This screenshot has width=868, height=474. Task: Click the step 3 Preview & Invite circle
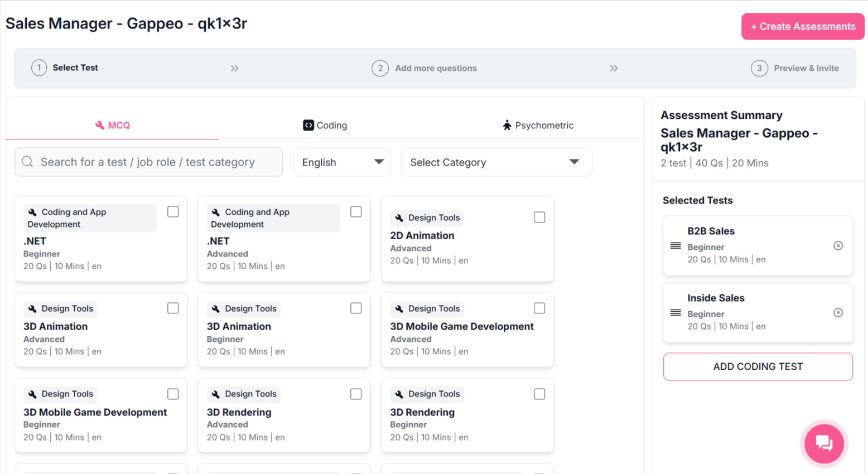click(759, 68)
